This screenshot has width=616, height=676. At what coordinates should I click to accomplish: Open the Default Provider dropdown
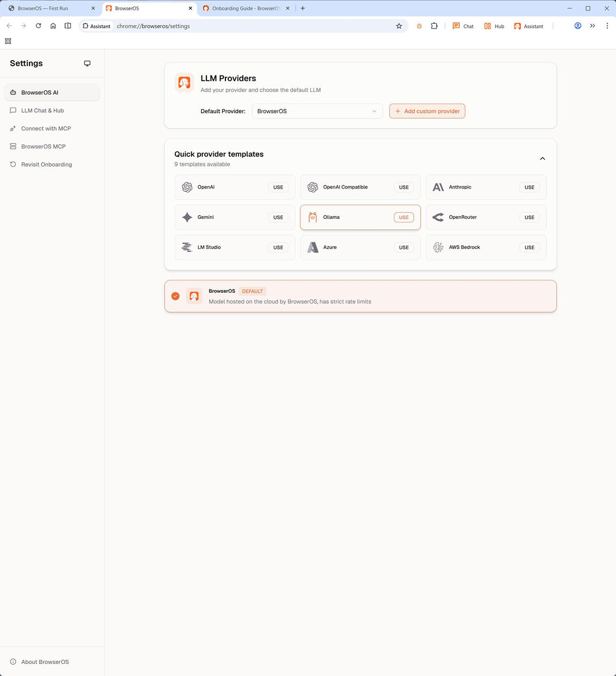pyautogui.click(x=317, y=111)
